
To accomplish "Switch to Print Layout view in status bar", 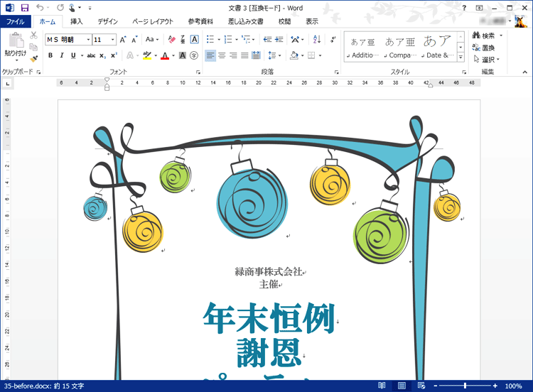I will (402, 386).
